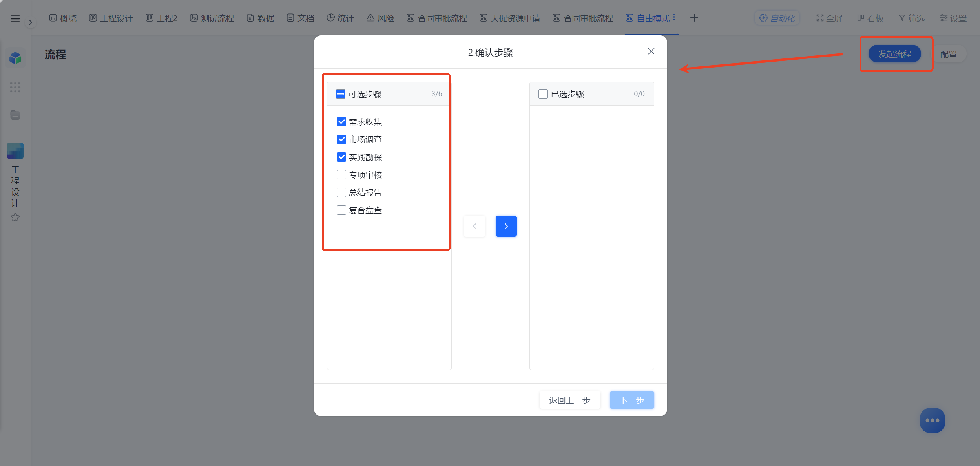Image resolution: width=980 pixels, height=466 pixels.
Task: Click the 配置 button
Action: click(x=948, y=54)
